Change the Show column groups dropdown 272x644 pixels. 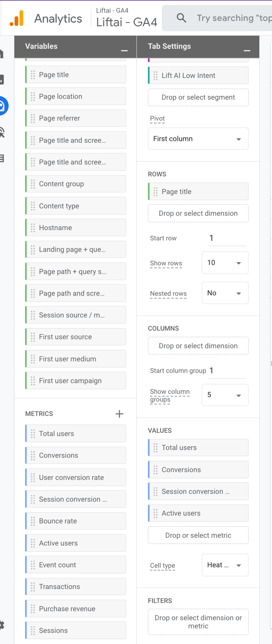225,395
